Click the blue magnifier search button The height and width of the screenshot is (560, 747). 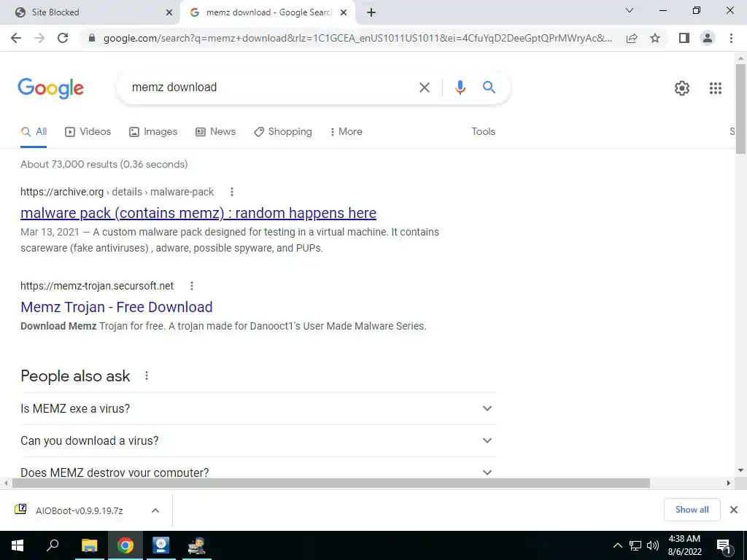[489, 87]
